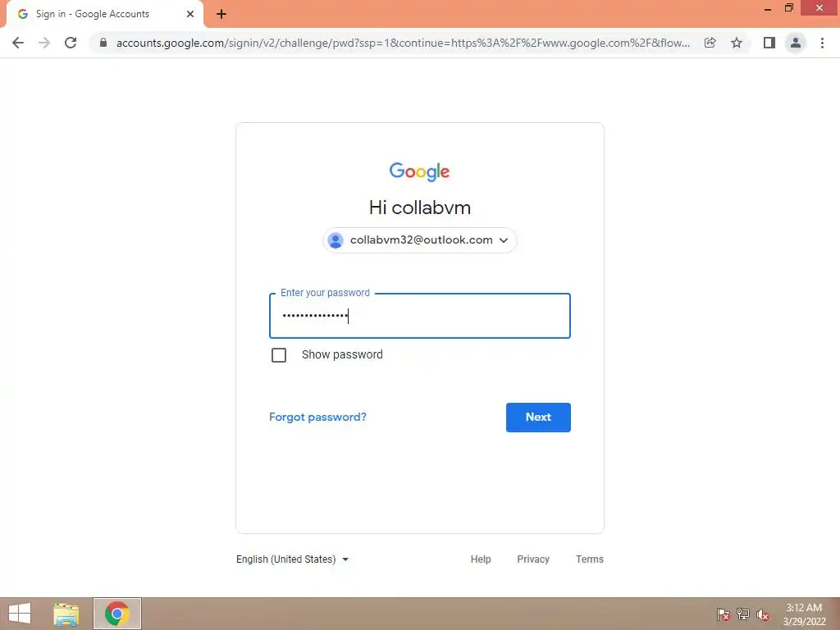Click the network tray icon
This screenshot has width=840, height=630.
click(x=743, y=614)
